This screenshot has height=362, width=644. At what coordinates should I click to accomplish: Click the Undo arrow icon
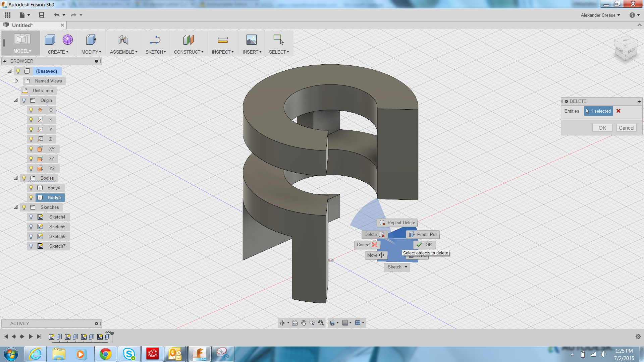pos(57,15)
